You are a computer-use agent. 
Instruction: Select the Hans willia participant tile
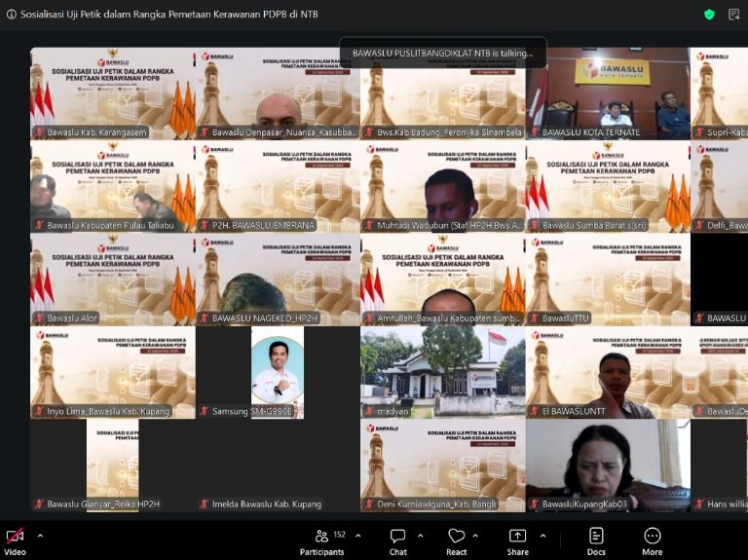click(x=720, y=466)
